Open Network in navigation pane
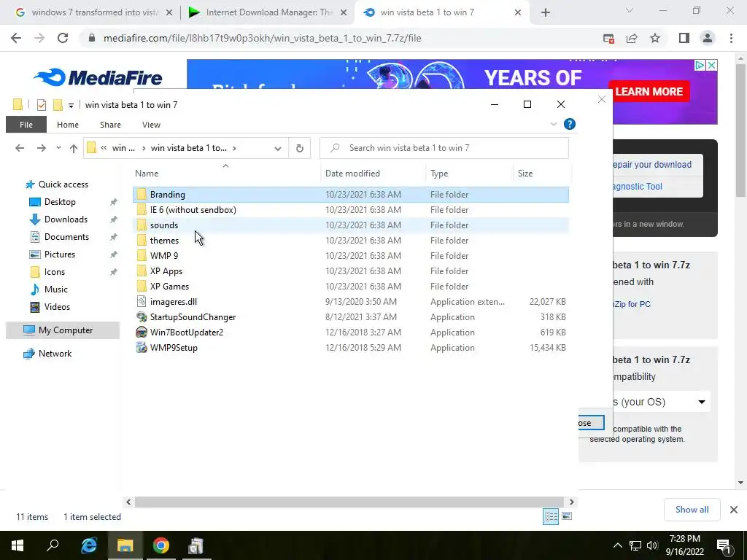Image resolution: width=747 pixels, height=560 pixels. [55, 354]
